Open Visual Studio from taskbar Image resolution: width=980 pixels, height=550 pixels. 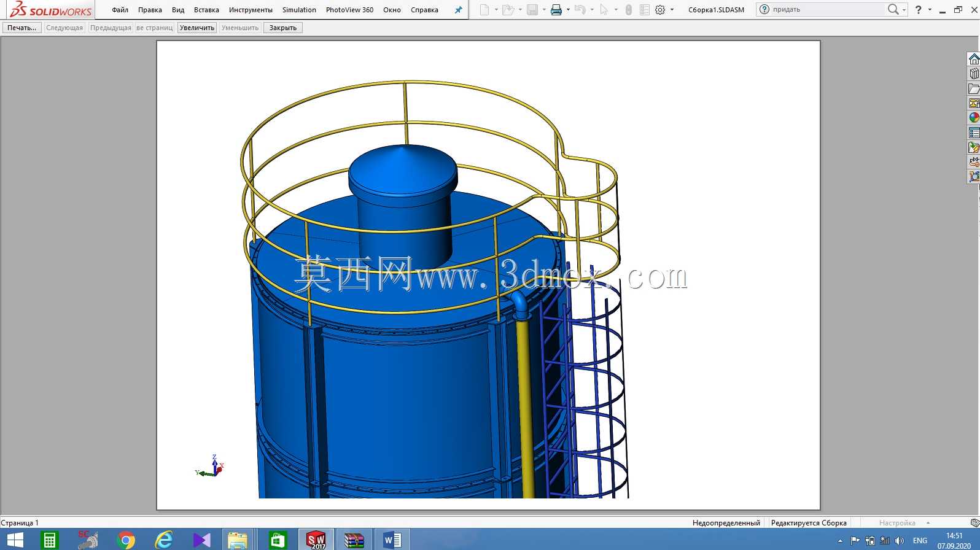pos(201,540)
